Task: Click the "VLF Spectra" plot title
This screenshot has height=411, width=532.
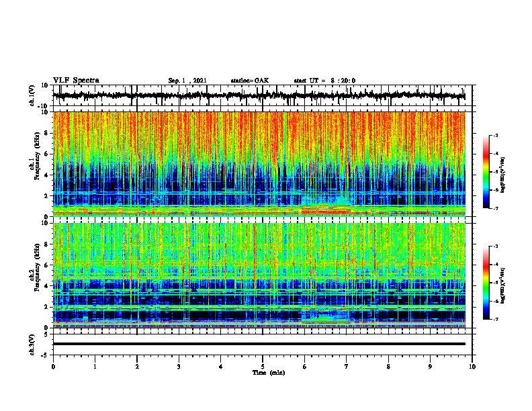Action: tap(76, 81)
